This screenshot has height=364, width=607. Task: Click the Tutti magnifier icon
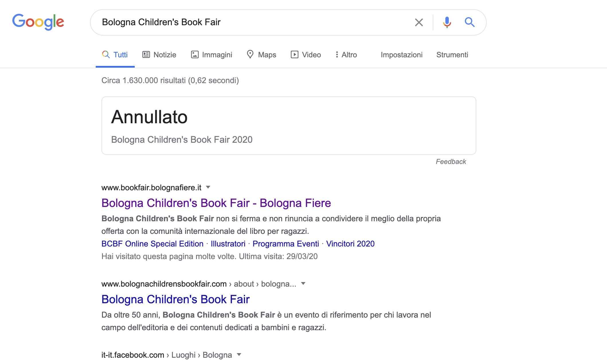coord(106,54)
